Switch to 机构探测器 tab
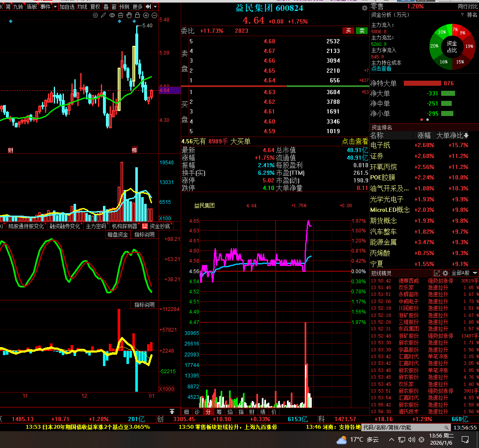 124,226
